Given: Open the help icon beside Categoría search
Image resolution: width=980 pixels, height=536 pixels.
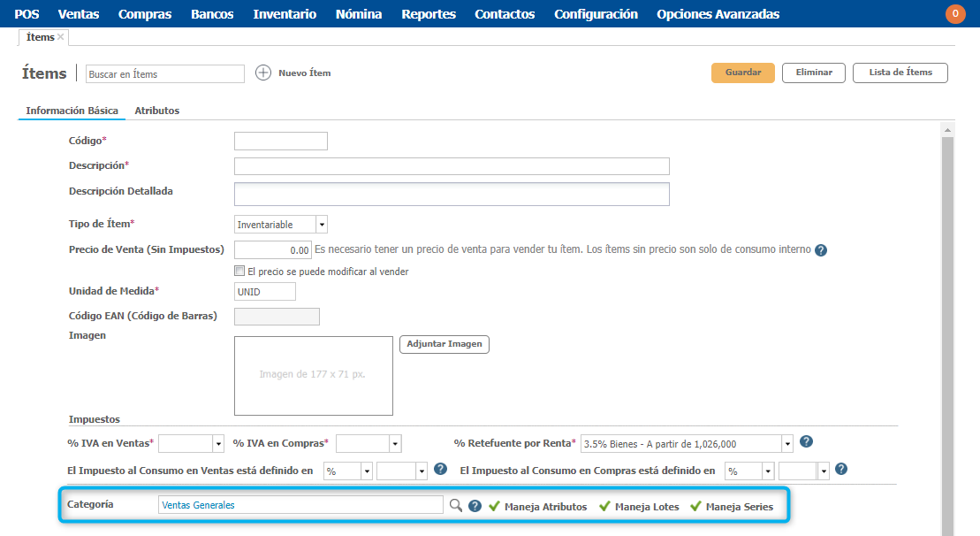Looking at the screenshot, I should pos(475,507).
